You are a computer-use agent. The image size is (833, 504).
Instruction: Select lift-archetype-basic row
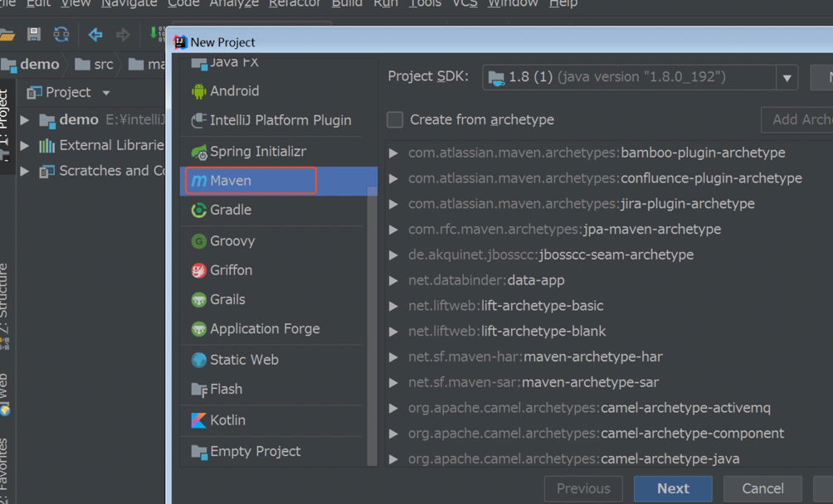pos(609,306)
